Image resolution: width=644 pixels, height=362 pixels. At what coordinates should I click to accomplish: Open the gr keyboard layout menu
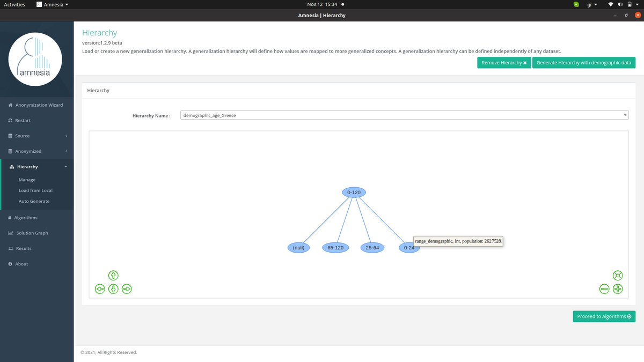tap(592, 4)
